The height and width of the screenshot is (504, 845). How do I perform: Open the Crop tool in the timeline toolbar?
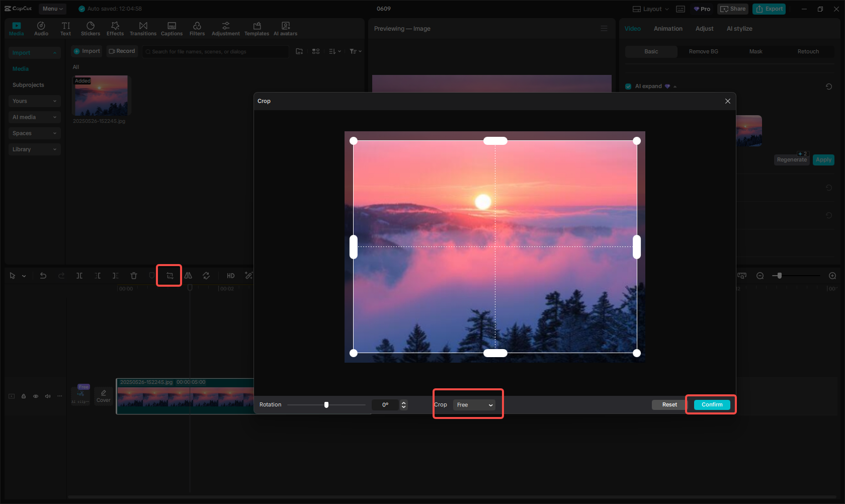(x=168, y=275)
